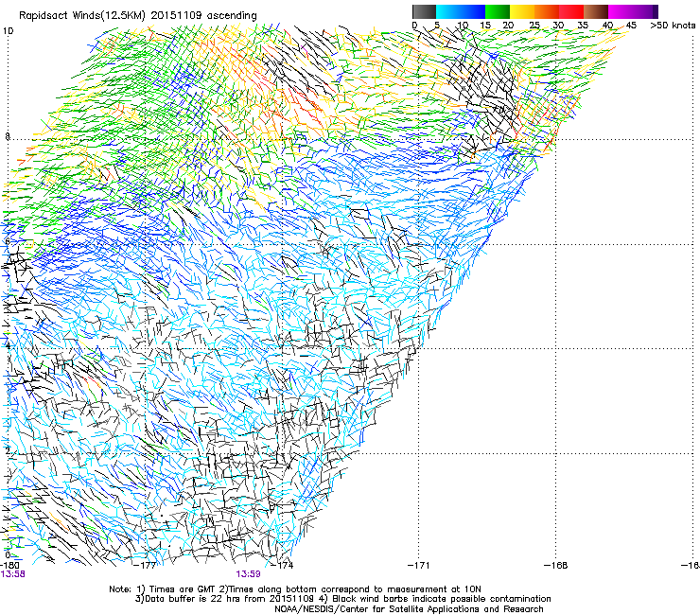The width and height of the screenshot is (700, 615).
Task: Click the legend scale number 45
Action: click(x=631, y=26)
